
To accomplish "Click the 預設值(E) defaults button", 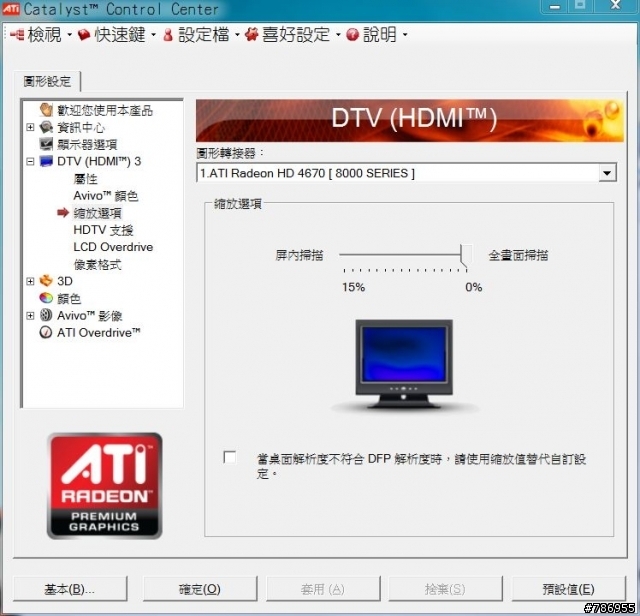I will coord(569,589).
